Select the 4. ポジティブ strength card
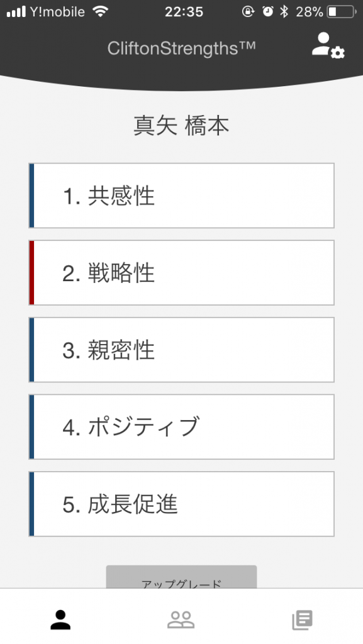Image resolution: width=363 pixels, height=644 pixels. [x=181, y=427]
